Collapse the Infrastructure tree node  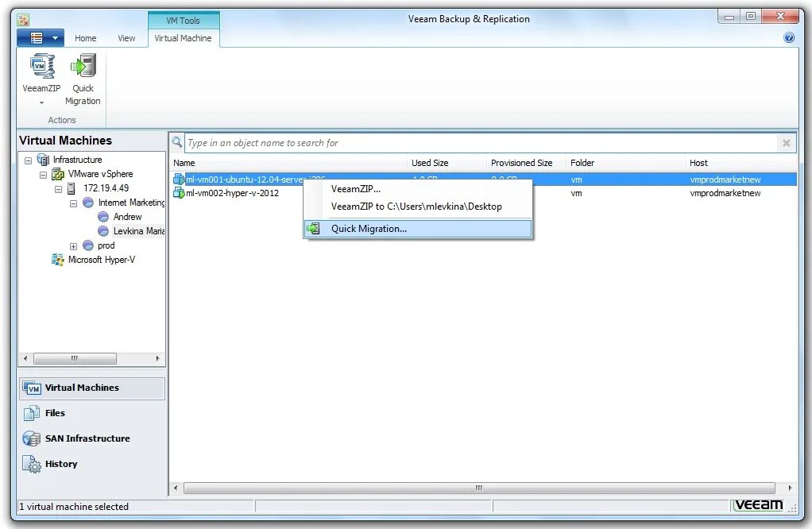[x=29, y=160]
